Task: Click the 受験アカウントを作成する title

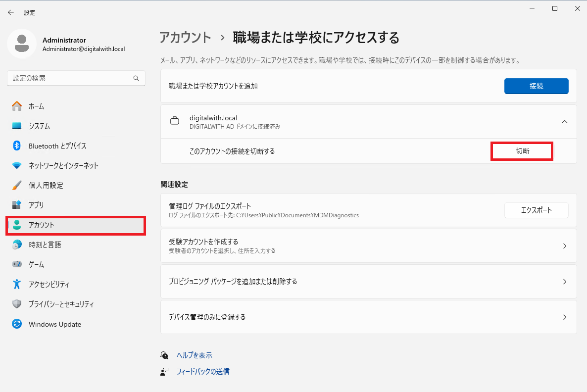Action: coord(203,242)
